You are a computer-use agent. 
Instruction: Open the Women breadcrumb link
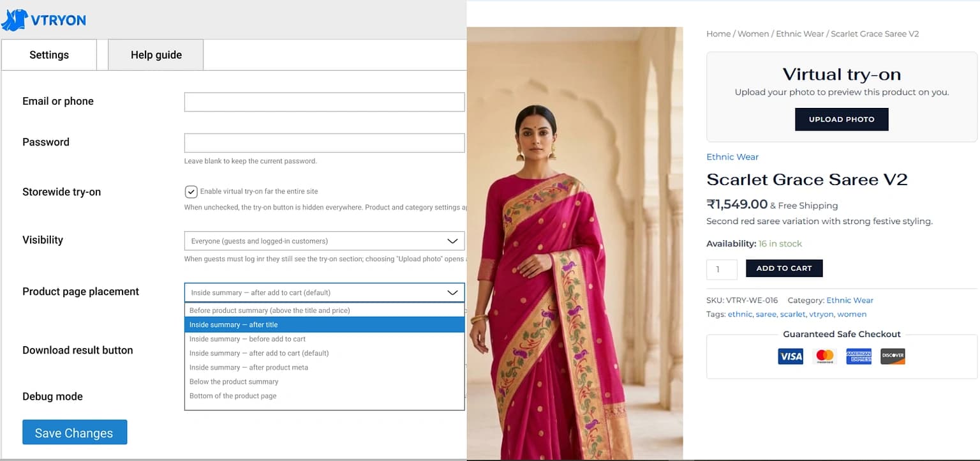click(753, 34)
